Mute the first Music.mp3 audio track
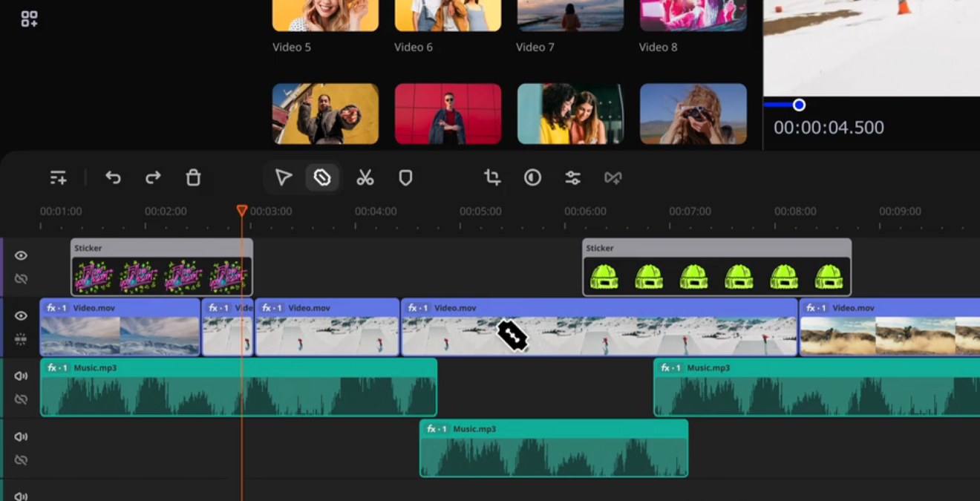Viewport: 980px width, 501px height. pos(21,376)
